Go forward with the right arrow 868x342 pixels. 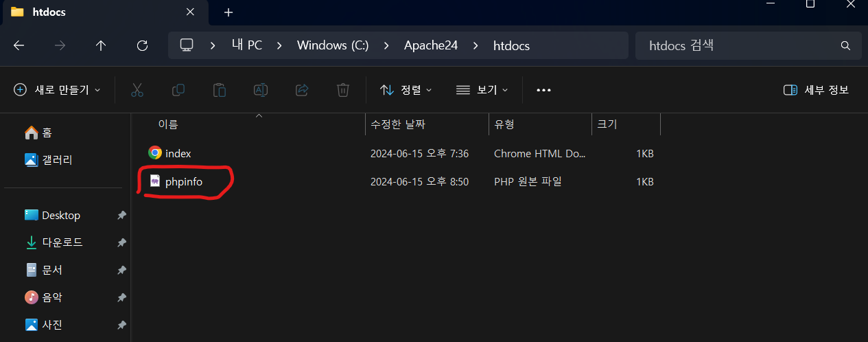point(60,45)
